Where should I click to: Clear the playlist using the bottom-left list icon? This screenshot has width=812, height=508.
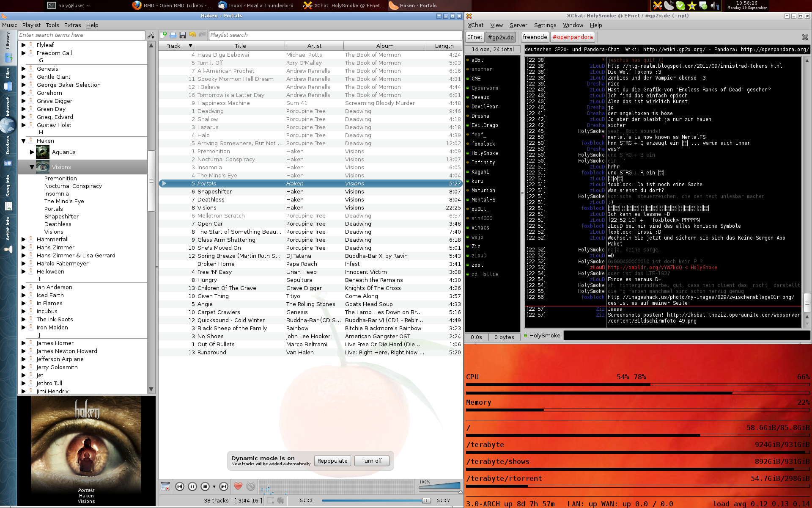point(165,487)
